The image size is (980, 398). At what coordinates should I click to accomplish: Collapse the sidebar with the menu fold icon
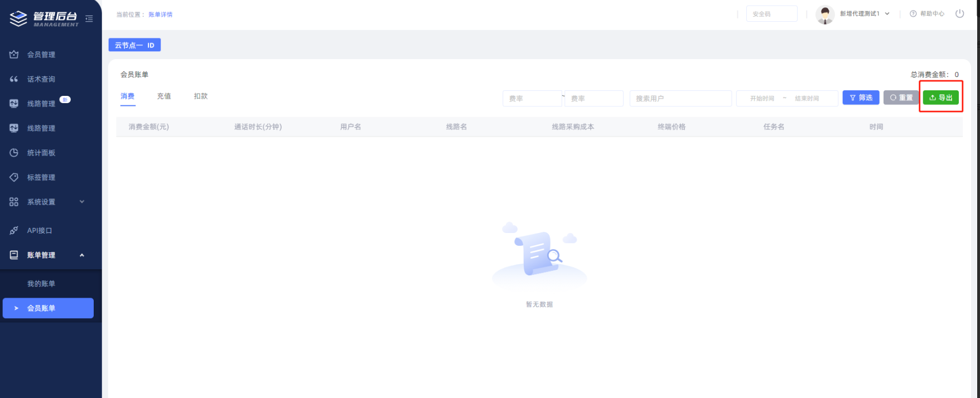pos(89,19)
